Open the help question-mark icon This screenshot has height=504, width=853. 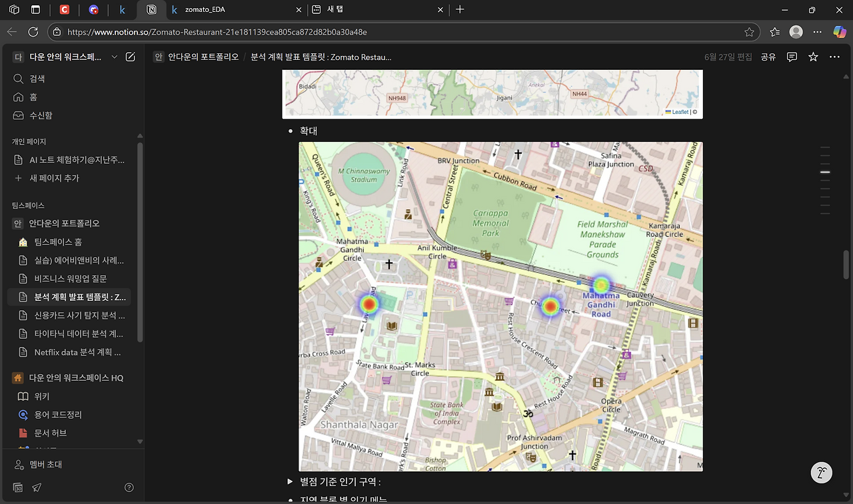pyautogui.click(x=129, y=487)
